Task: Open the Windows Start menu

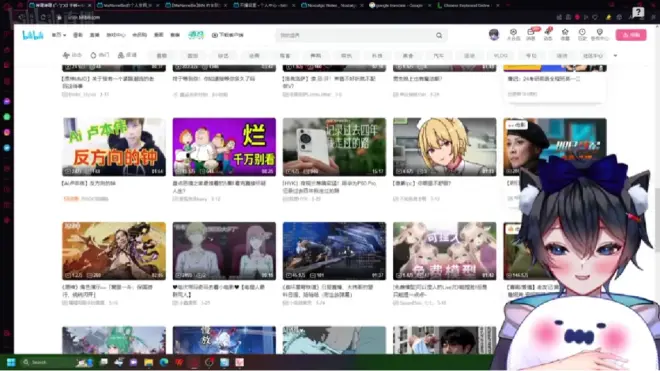Action: pos(11,362)
